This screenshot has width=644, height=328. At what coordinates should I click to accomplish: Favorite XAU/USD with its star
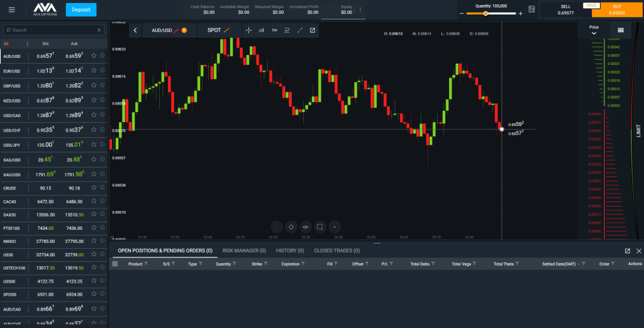click(94, 174)
